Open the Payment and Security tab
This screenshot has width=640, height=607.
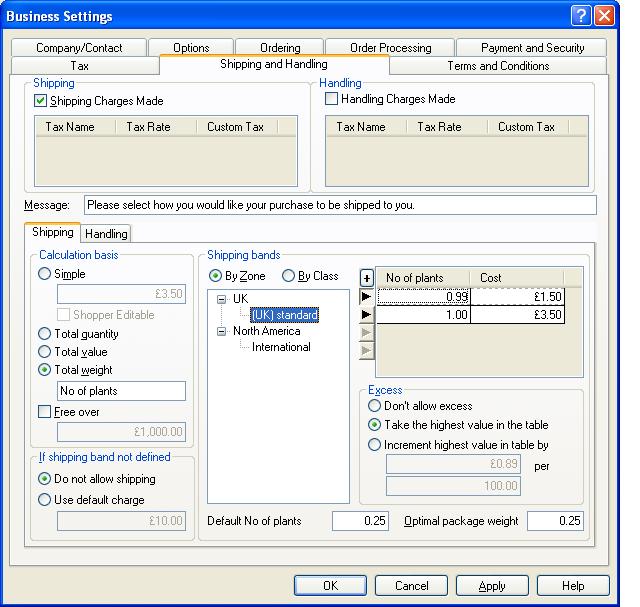(532, 48)
